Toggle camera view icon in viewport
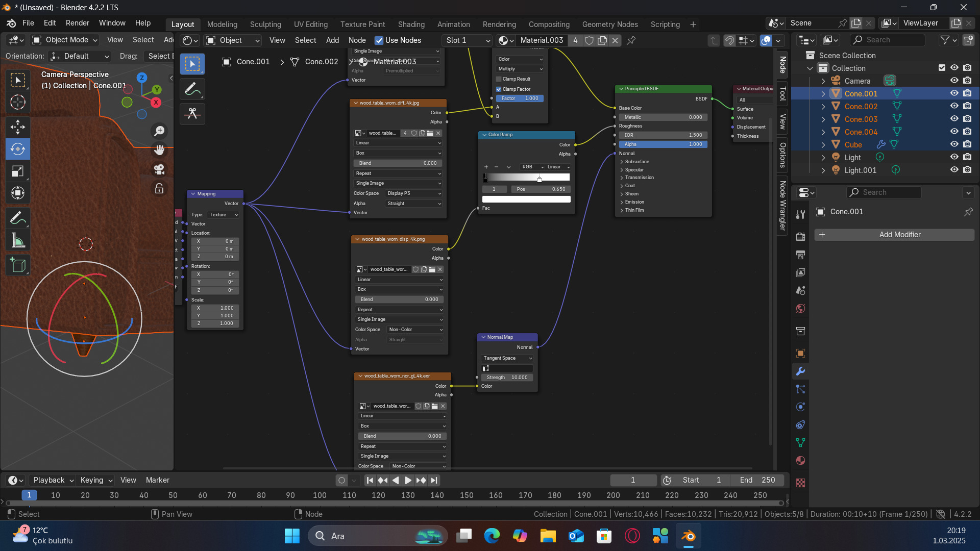980x551 pixels. click(x=159, y=169)
